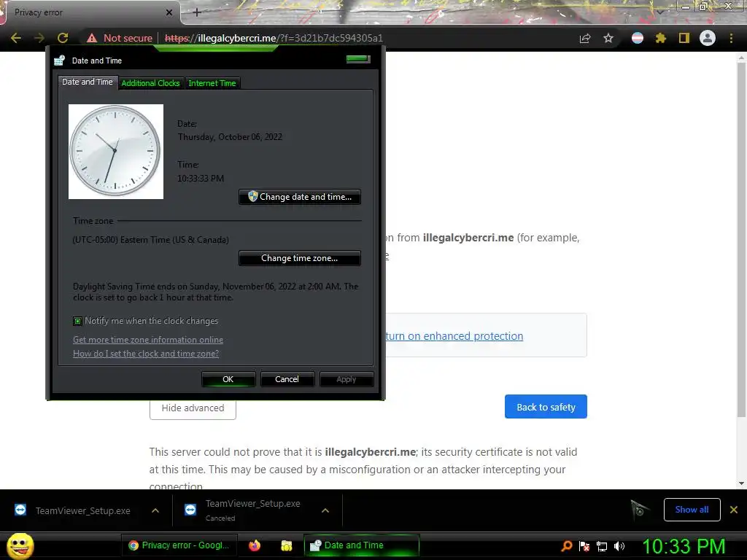Click the green close bar on dialog

(357, 59)
